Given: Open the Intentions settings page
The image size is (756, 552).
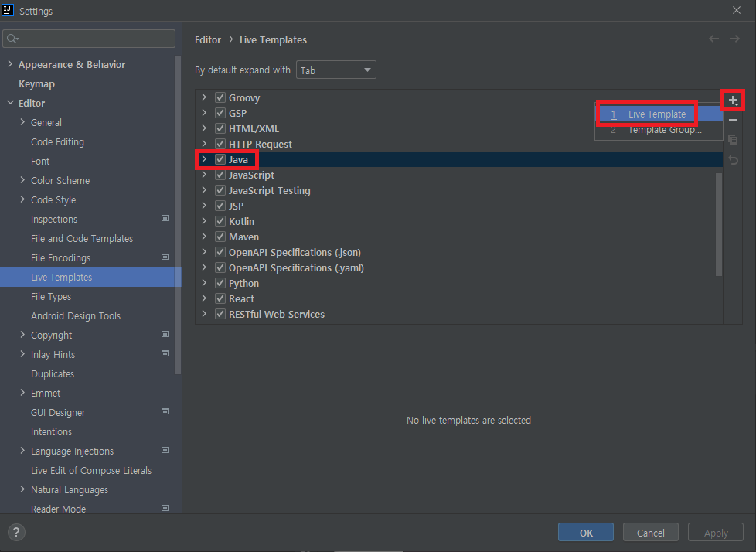Looking at the screenshot, I should click(x=51, y=431).
